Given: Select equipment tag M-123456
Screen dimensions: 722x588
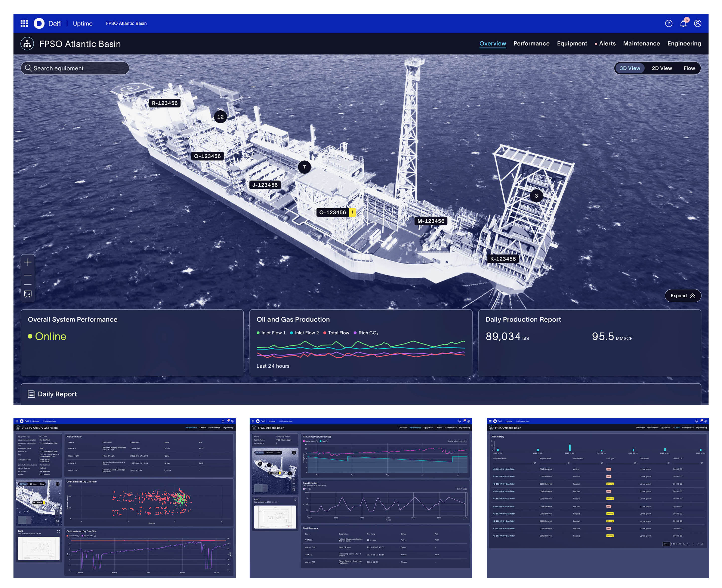Looking at the screenshot, I should coord(431,221).
